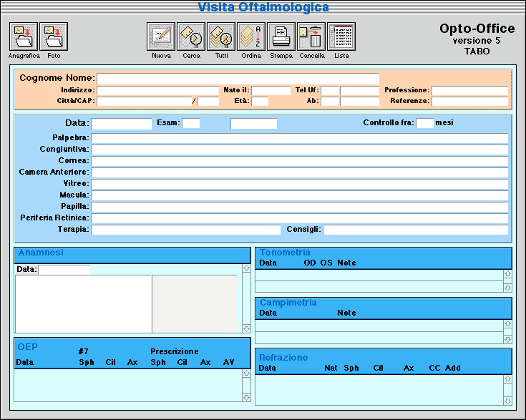The height and width of the screenshot is (420, 526).
Task: Click first row of Tonometria list
Action: tap(379, 275)
